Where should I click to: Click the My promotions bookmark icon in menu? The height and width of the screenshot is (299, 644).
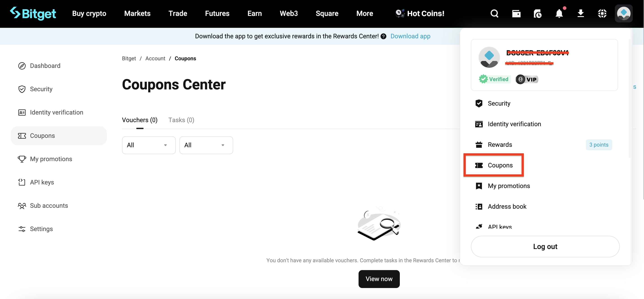(x=479, y=186)
